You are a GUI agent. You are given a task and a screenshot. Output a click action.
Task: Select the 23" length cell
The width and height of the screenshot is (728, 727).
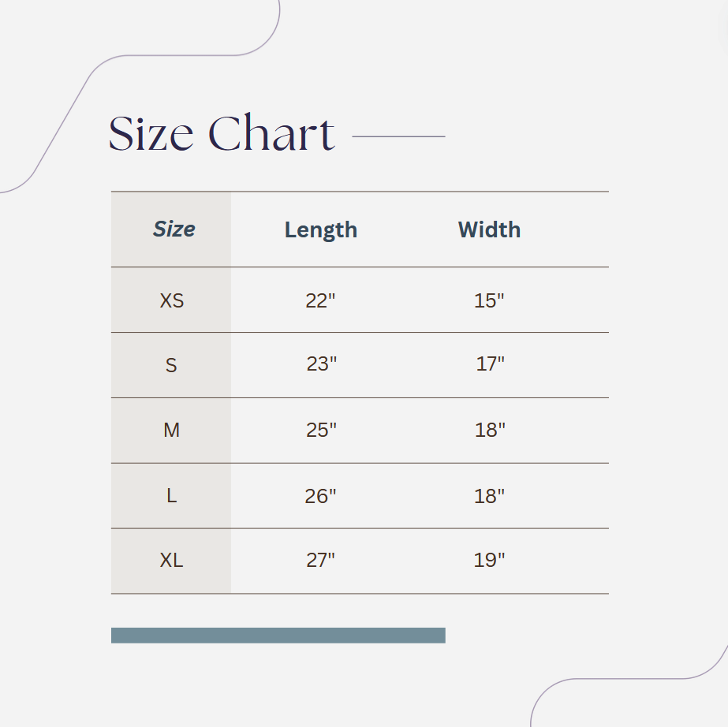coord(321,364)
